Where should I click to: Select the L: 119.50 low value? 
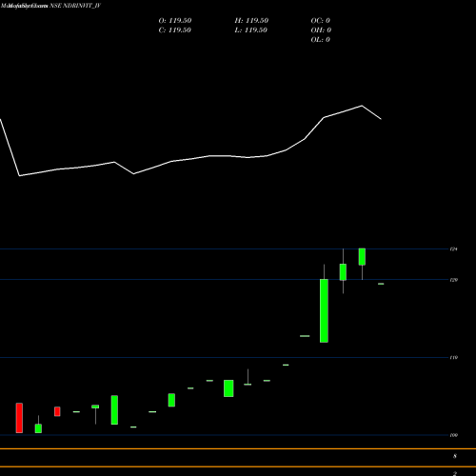pos(250,30)
